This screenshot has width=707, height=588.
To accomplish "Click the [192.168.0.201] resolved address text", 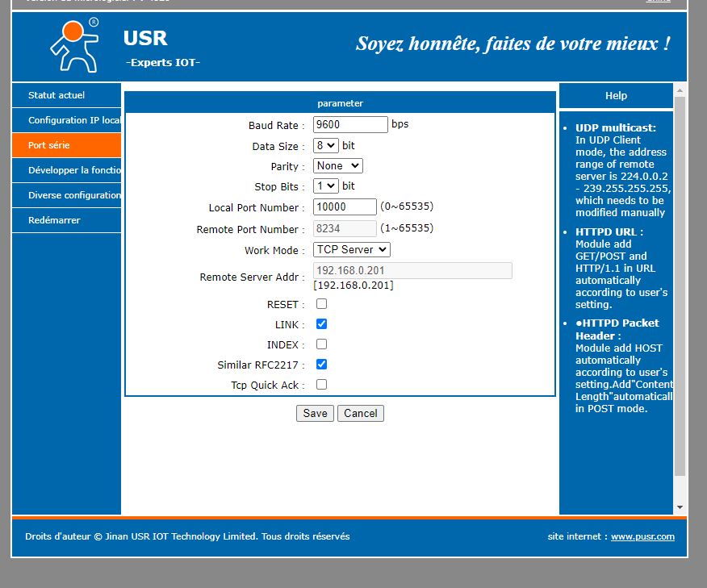I will [353, 286].
